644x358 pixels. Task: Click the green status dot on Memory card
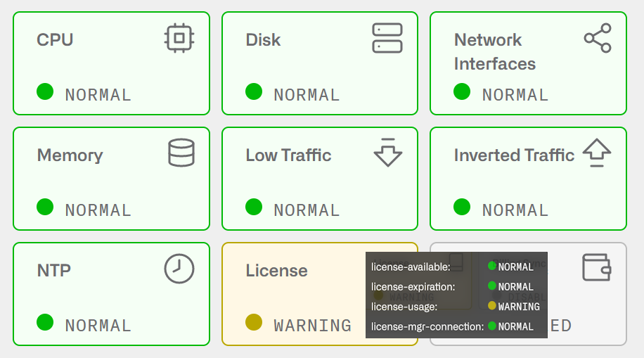coord(45,207)
